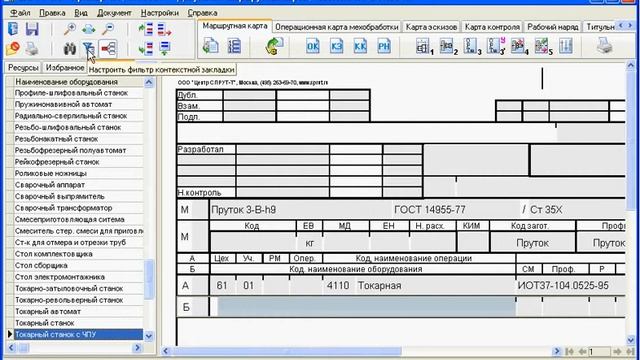Image resolution: width=640 pixels, height=360 pixels.
Task: Click the КК card icon
Action: coord(360,46)
